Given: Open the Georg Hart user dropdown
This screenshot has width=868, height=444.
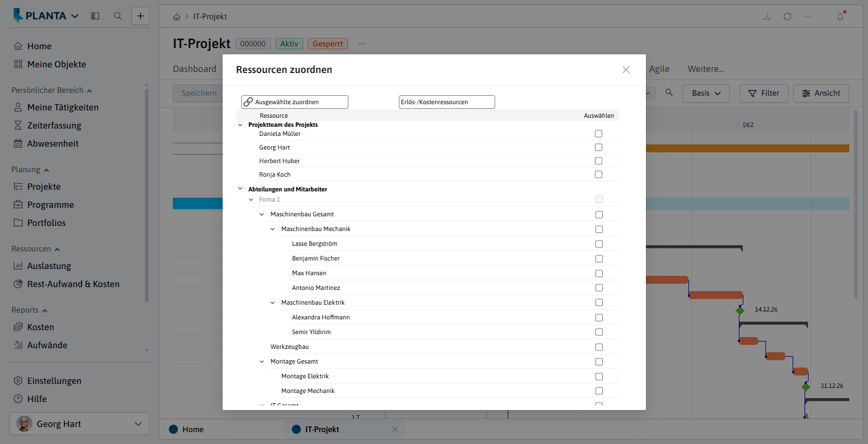Looking at the screenshot, I should tap(79, 424).
